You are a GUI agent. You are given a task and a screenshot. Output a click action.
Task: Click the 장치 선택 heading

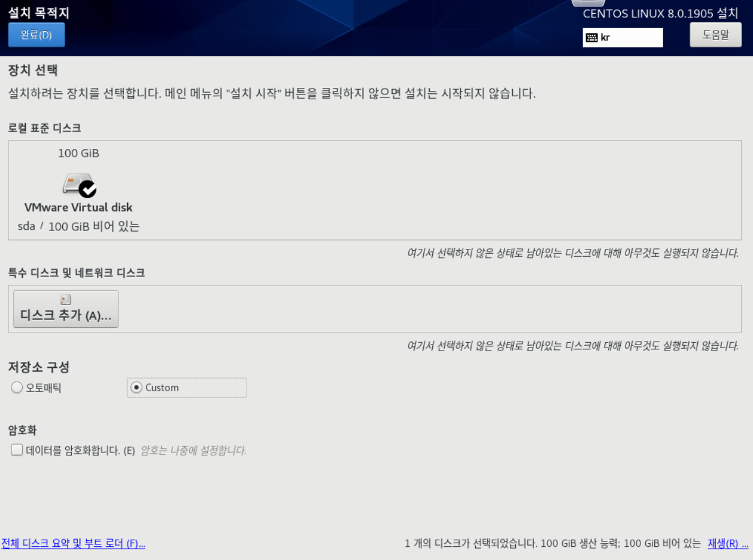33,70
